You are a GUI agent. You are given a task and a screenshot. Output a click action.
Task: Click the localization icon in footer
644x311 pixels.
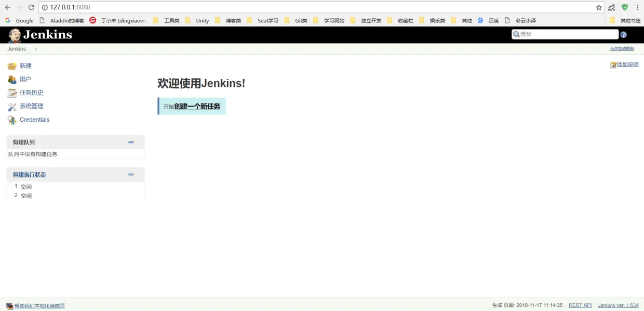pyautogui.click(x=9, y=306)
